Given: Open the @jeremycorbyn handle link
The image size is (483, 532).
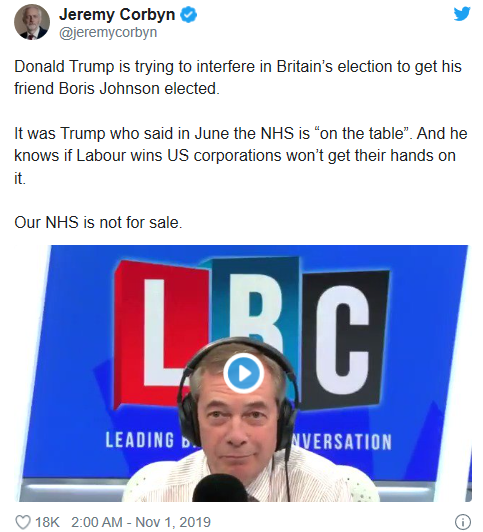Looking at the screenshot, I should [x=108, y=33].
